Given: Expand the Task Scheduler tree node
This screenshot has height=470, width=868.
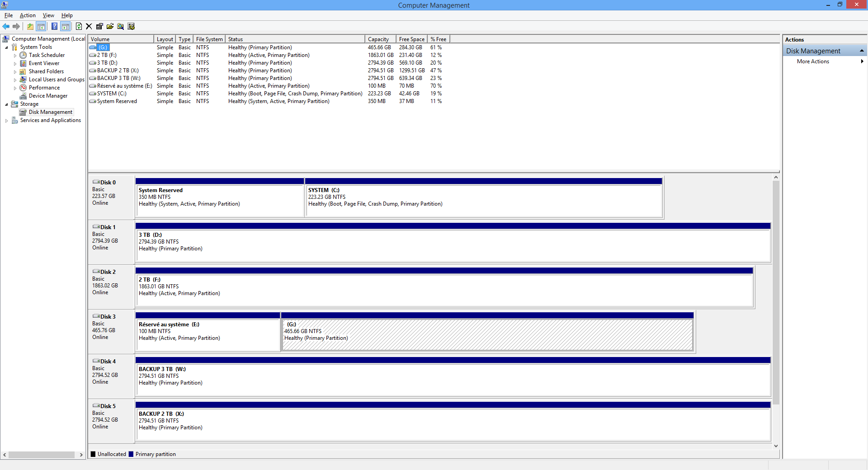Looking at the screenshot, I should (15, 56).
